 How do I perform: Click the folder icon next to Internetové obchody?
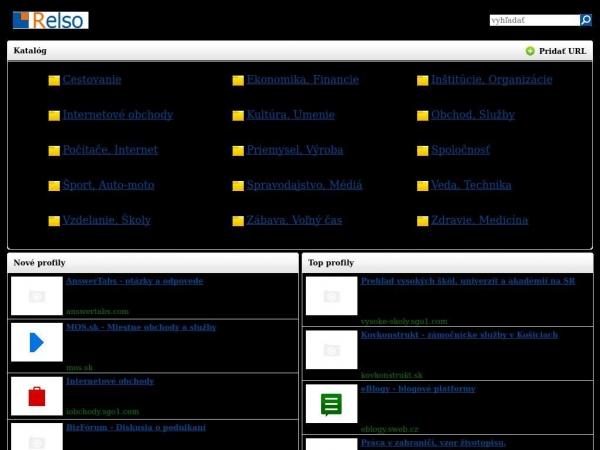(x=54, y=116)
